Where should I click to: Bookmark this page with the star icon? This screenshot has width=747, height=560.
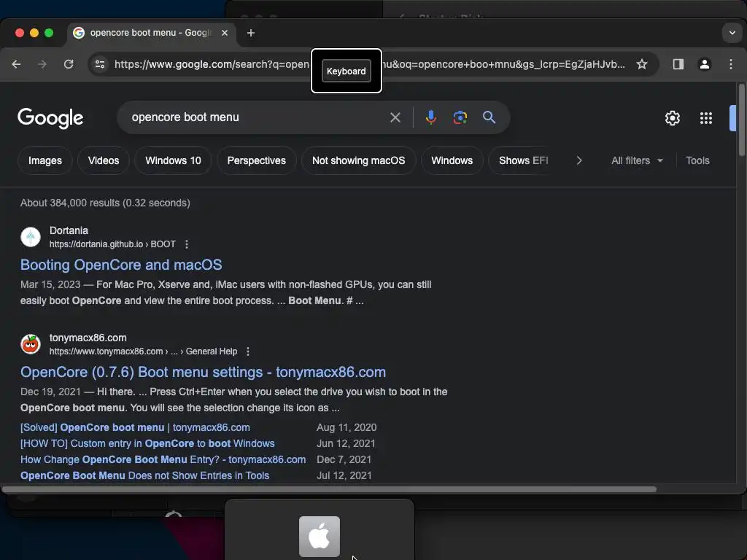642,64
